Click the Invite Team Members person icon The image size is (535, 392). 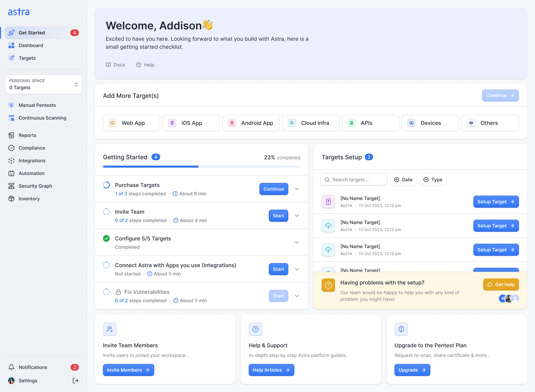tap(110, 329)
